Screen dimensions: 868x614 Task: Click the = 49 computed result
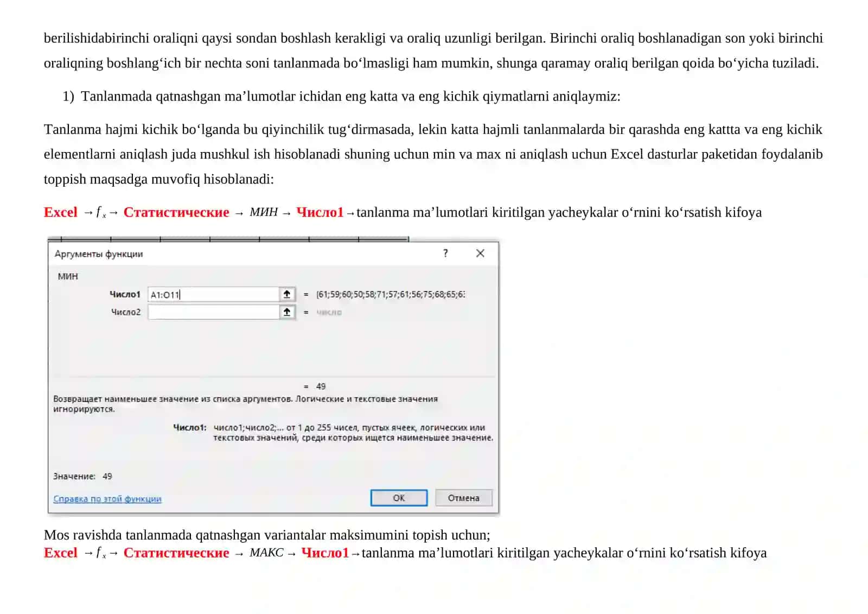pyautogui.click(x=315, y=386)
